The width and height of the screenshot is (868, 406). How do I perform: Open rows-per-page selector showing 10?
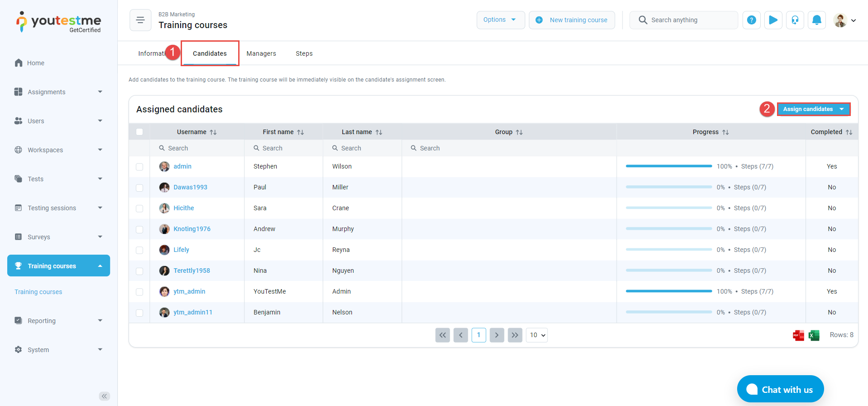[537, 335]
